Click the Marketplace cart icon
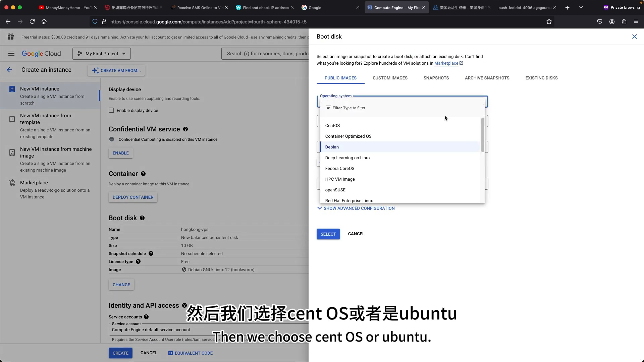644x362 pixels. coord(12,183)
